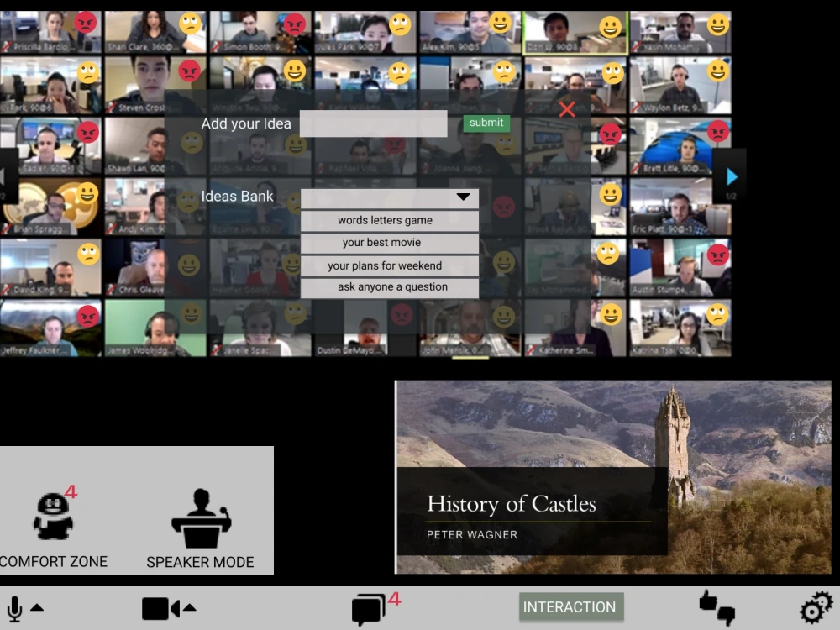
Task: Expand camera options arrow
Action: pyautogui.click(x=190, y=607)
